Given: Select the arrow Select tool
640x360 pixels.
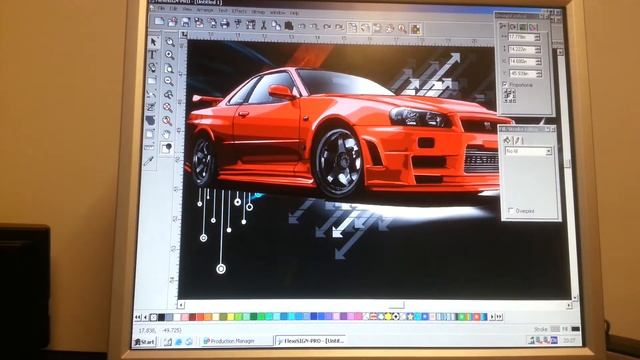Looking at the screenshot, I should (x=153, y=42).
